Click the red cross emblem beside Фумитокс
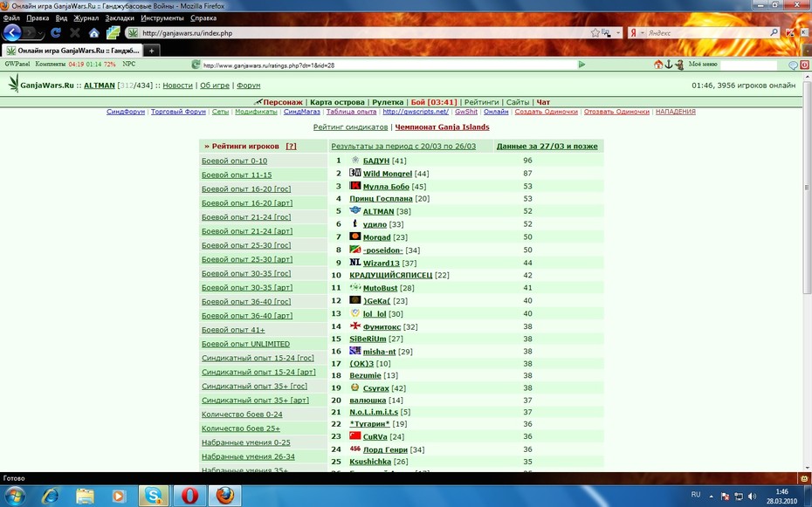 click(x=354, y=325)
